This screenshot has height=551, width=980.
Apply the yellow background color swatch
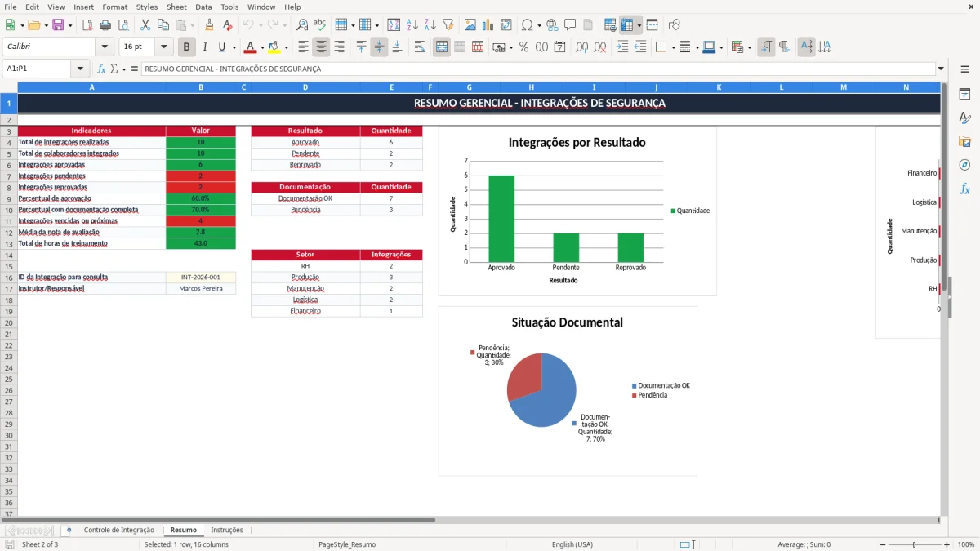tap(274, 47)
